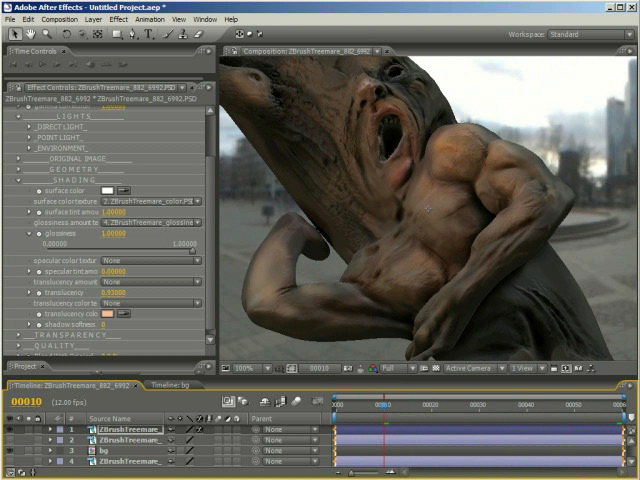Viewport: 640px width, 480px height.
Task: Expand the _DIRECT LIGHT_ group
Action: click(x=29, y=127)
